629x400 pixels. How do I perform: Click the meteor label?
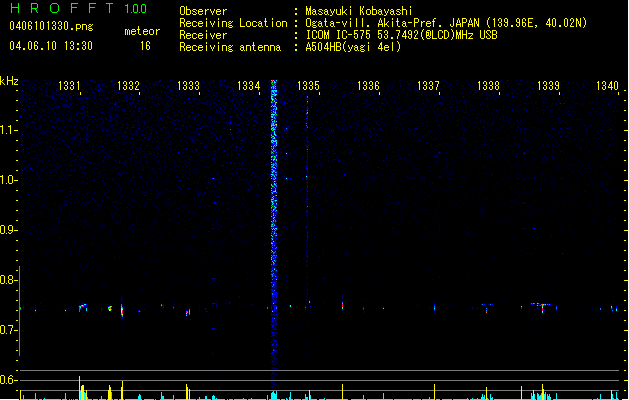tap(142, 31)
